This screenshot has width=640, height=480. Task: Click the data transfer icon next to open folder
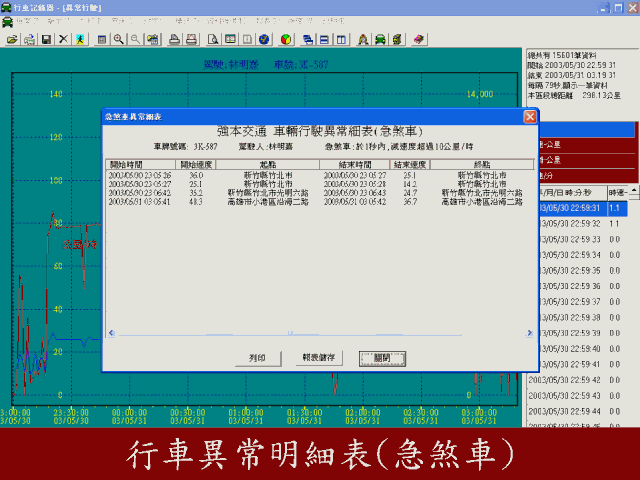pos(29,39)
